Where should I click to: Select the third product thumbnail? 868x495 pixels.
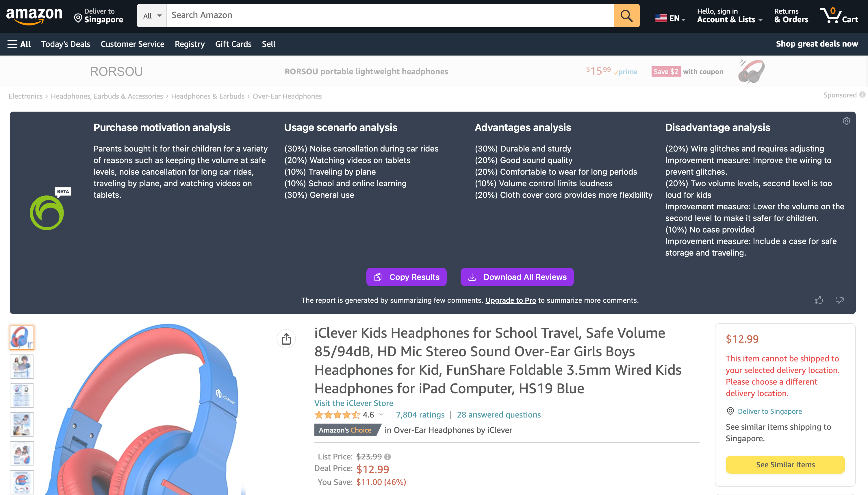point(22,395)
